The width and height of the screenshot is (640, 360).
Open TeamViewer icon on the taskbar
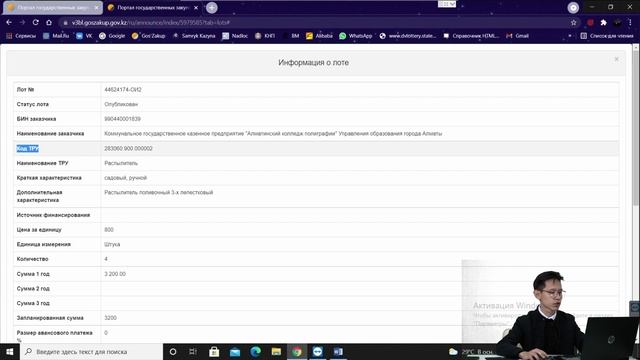click(x=318, y=351)
